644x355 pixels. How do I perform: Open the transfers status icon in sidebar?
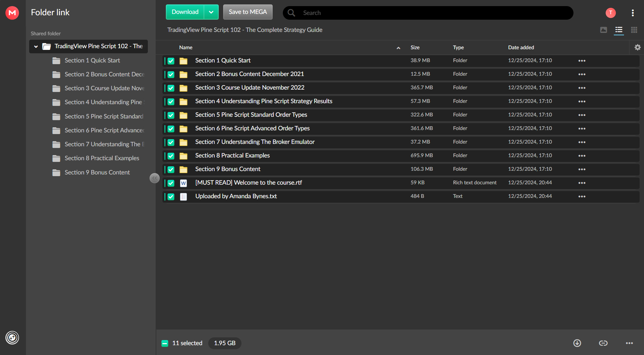click(12, 338)
